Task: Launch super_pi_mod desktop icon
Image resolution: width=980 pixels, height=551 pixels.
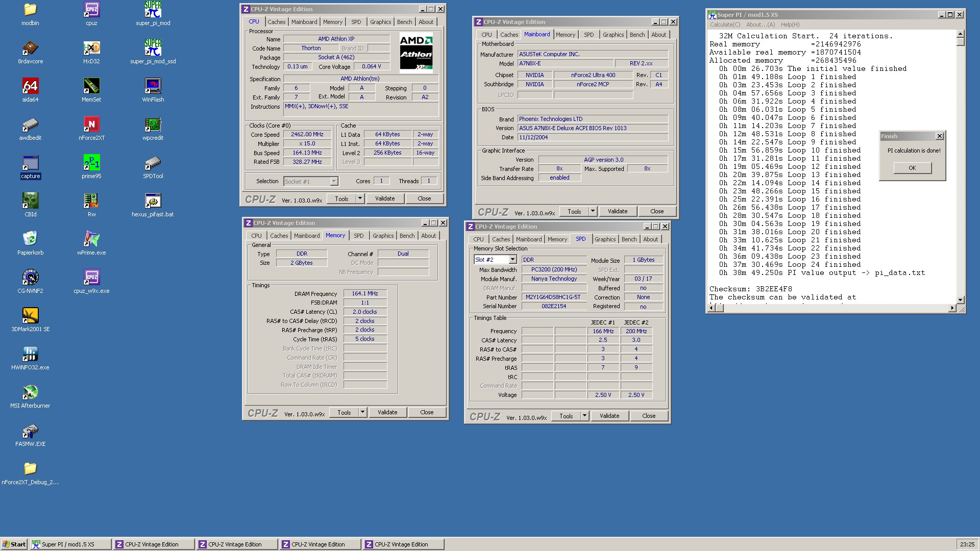Action: pyautogui.click(x=153, y=14)
